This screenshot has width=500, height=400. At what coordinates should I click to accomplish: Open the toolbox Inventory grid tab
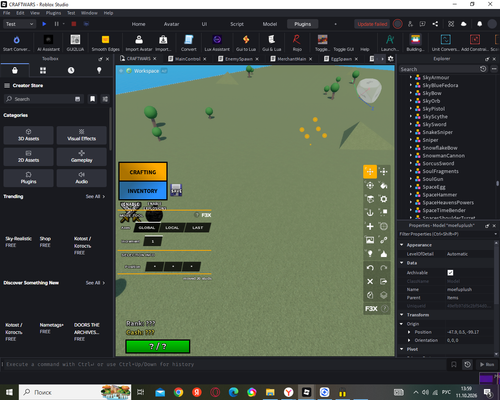click(x=43, y=70)
